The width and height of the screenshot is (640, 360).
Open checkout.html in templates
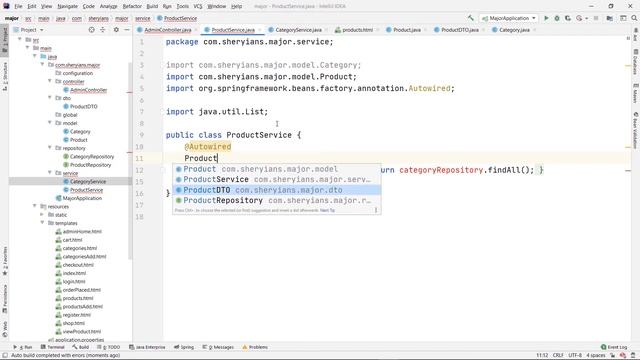[x=78, y=265]
